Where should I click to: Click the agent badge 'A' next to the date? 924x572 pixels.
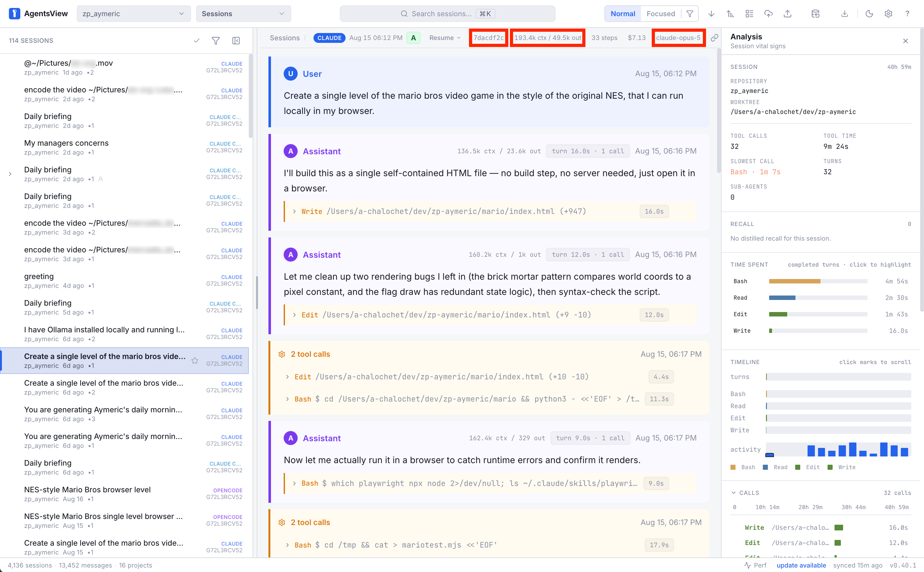click(413, 38)
